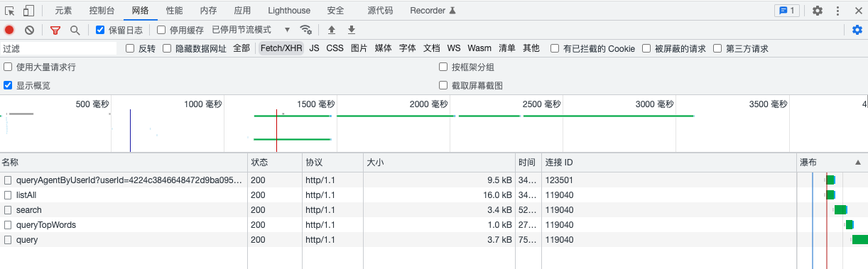Enable 截取屏幕截图 checkbox

click(x=444, y=85)
